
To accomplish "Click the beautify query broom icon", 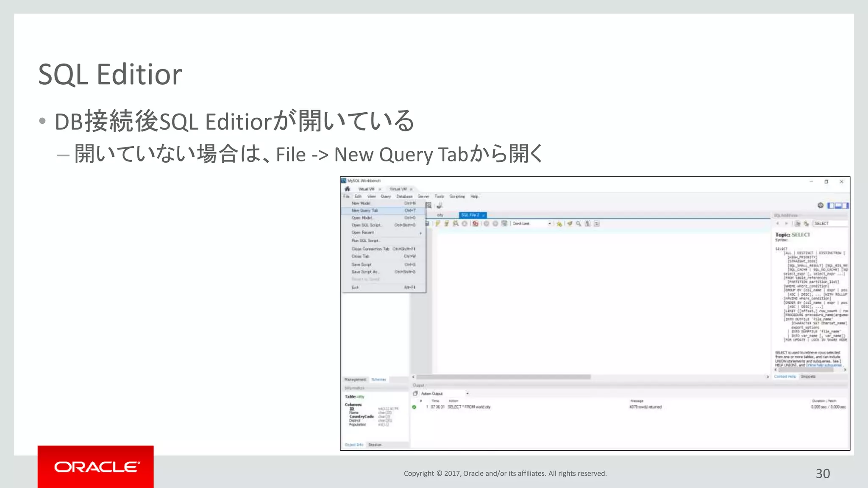I will pyautogui.click(x=570, y=224).
